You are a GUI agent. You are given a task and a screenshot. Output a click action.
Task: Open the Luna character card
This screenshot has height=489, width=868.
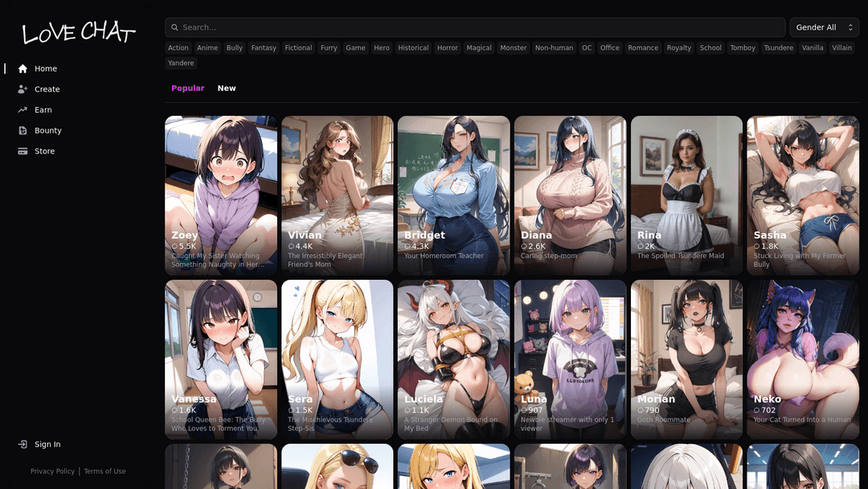pos(570,360)
